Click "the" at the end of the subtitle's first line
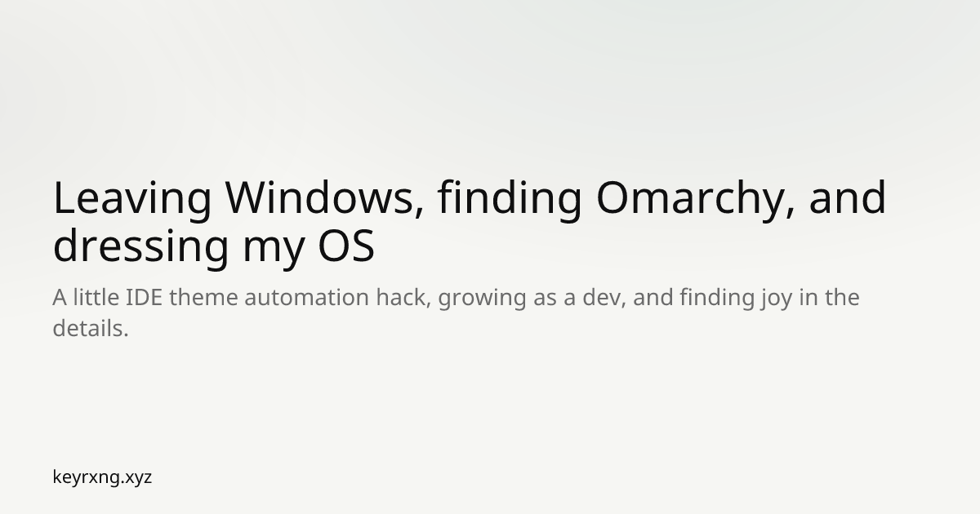 tap(842, 298)
